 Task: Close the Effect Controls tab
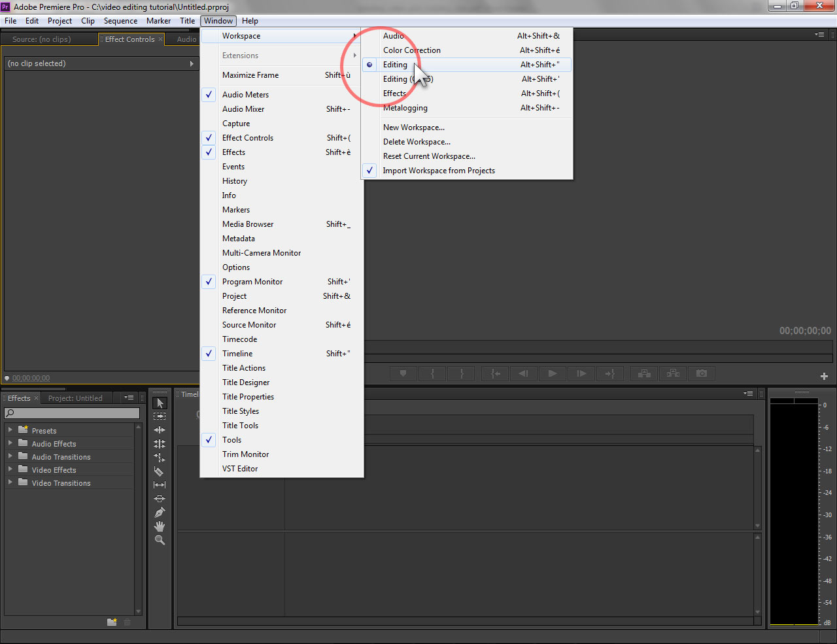[x=160, y=39]
